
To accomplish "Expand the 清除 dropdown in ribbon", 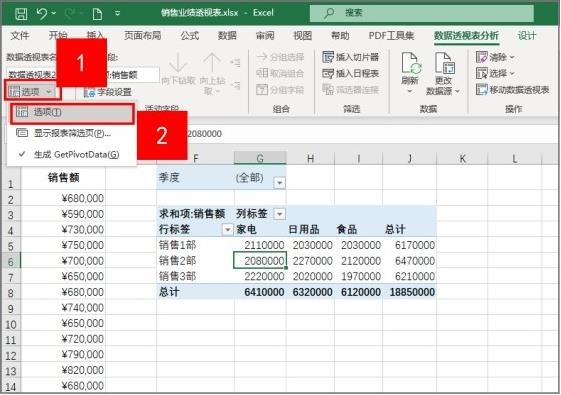I will 512,57.
